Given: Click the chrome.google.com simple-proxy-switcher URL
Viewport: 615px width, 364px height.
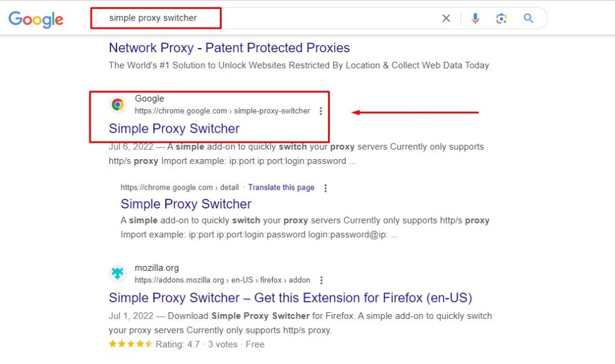Looking at the screenshot, I should [x=222, y=111].
